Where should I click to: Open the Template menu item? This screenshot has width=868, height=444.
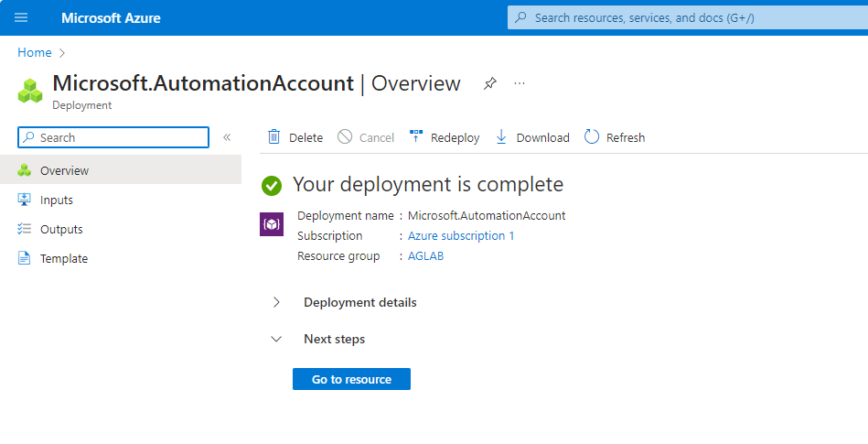pyautogui.click(x=63, y=258)
